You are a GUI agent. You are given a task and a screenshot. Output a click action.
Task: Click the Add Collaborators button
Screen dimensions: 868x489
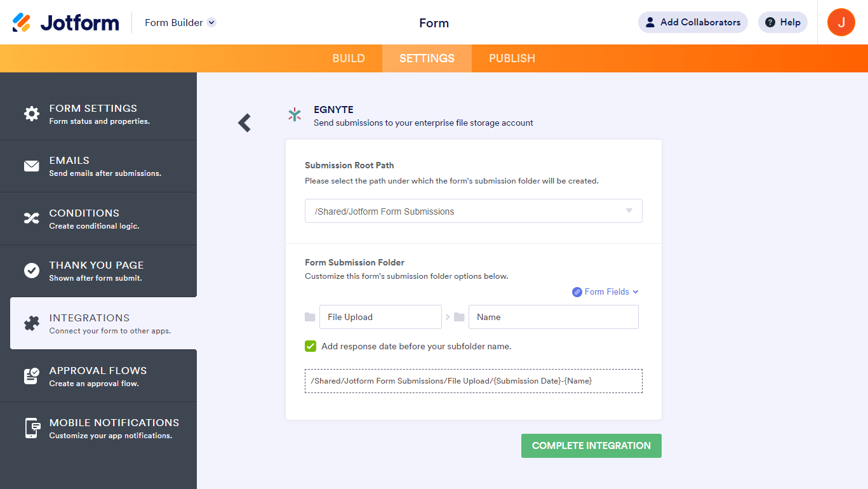pos(693,22)
